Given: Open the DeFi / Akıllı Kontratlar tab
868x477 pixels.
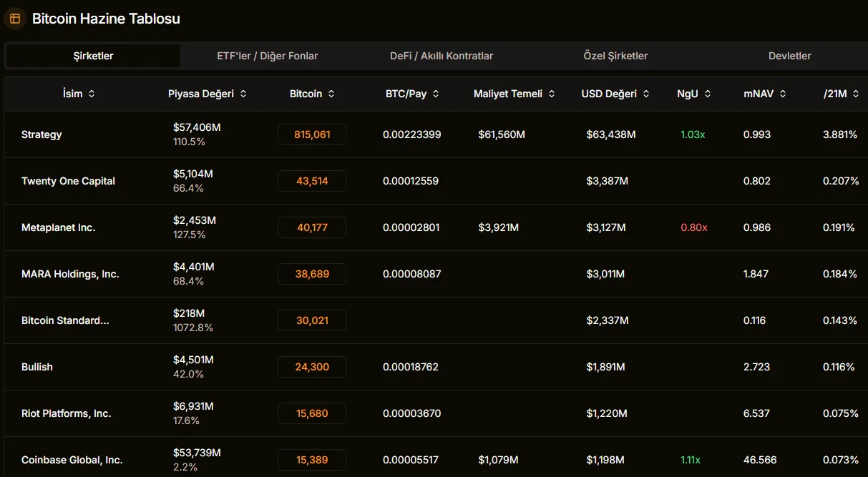Looking at the screenshot, I should pos(442,56).
